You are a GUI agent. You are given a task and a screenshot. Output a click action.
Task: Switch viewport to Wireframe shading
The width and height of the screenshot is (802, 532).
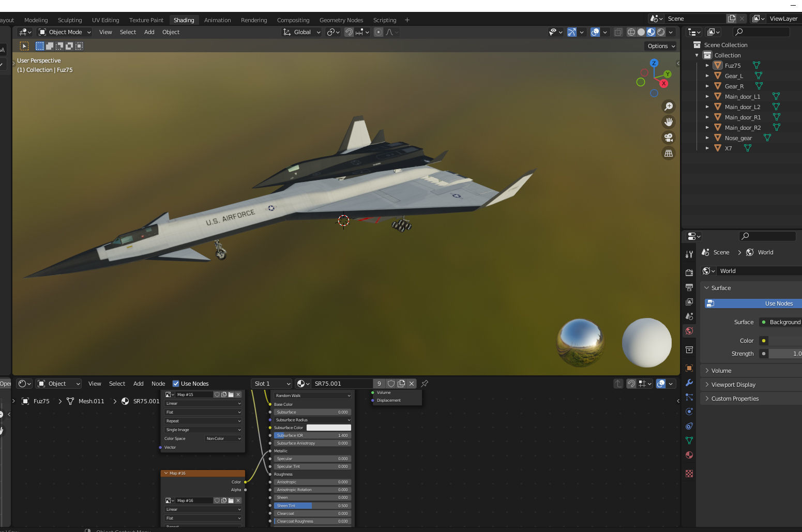pos(631,32)
